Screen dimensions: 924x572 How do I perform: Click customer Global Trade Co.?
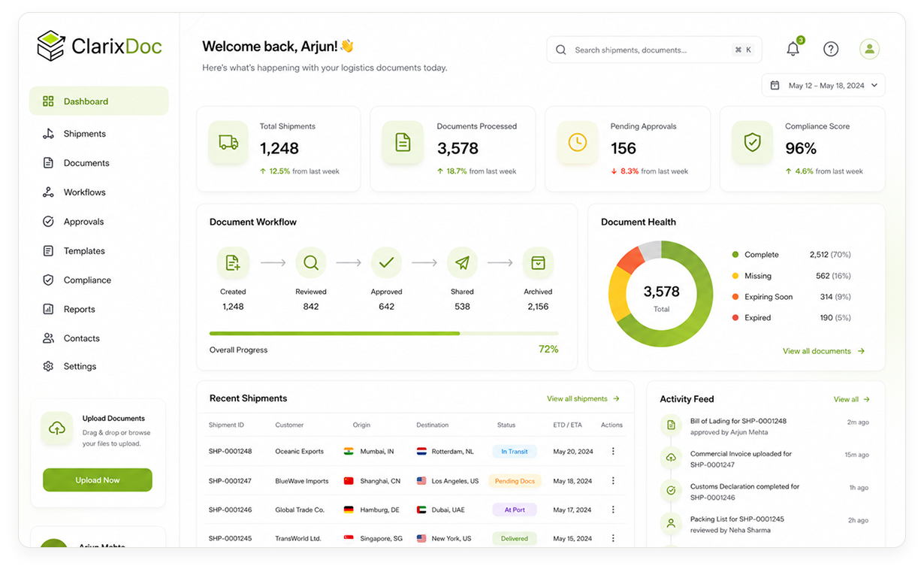tap(300, 510)
